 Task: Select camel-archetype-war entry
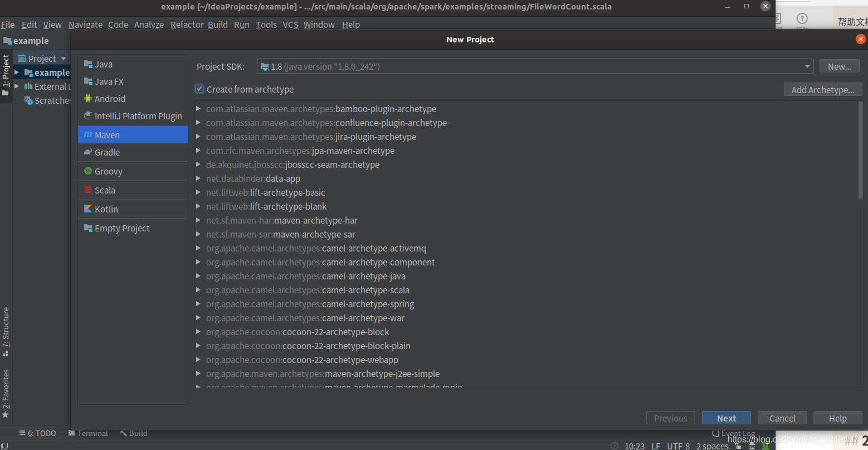305,318
